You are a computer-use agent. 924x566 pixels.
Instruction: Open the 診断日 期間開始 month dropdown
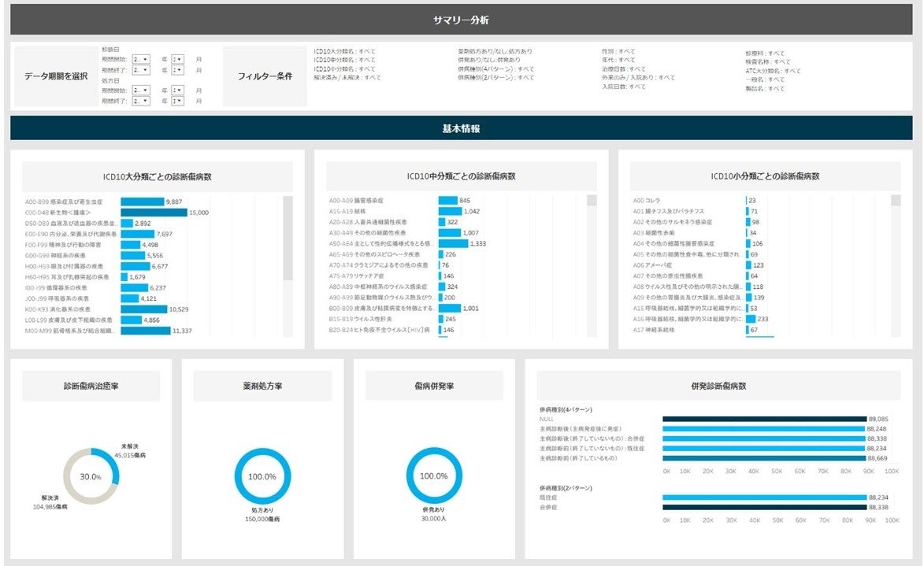click(x=178, y=60)
